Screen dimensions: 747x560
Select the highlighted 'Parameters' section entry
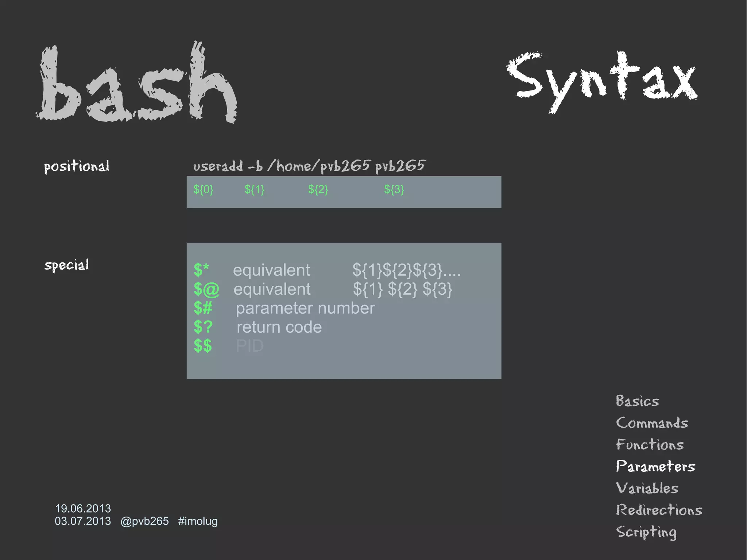655,466
